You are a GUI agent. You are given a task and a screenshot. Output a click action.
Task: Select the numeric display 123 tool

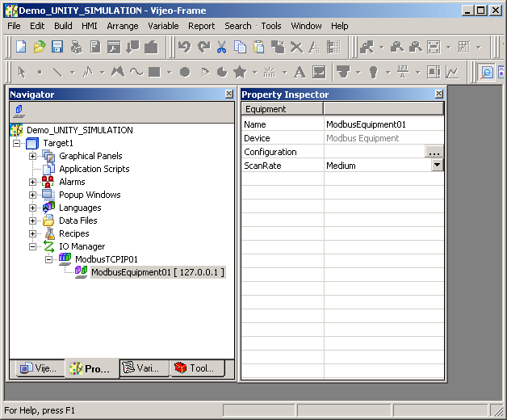click(403, 72)
